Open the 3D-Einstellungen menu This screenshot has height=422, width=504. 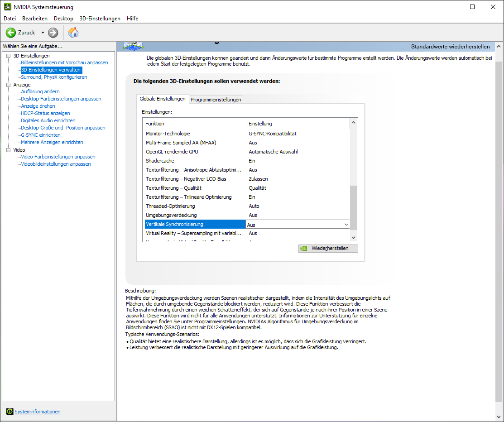click(100, 18)
